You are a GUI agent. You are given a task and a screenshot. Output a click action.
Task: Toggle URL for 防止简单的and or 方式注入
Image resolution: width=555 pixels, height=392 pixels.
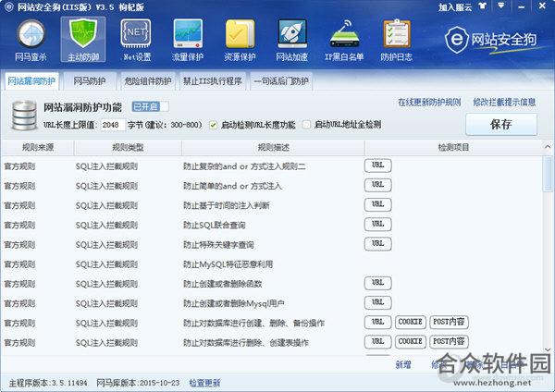[378, 185]
